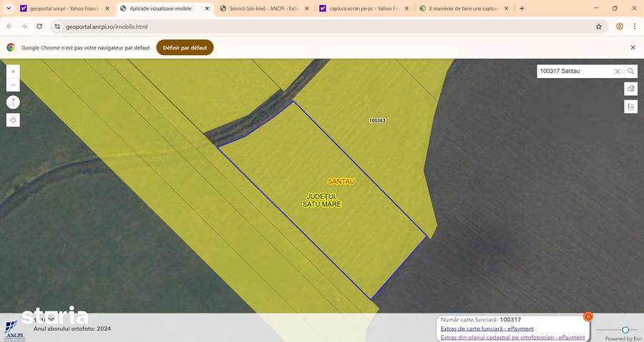
Task: Open the tab search dropdown arrow
Action: [8, 8]
